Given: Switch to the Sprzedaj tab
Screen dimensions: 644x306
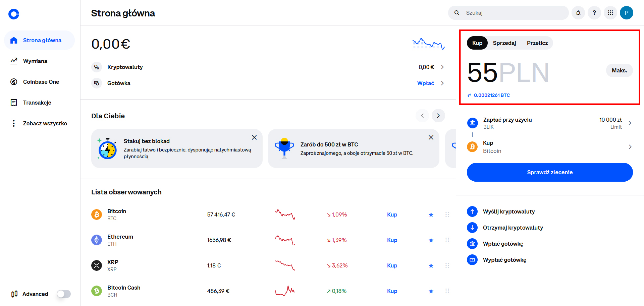Looking at the screenshot, I should tap(504, 43).
